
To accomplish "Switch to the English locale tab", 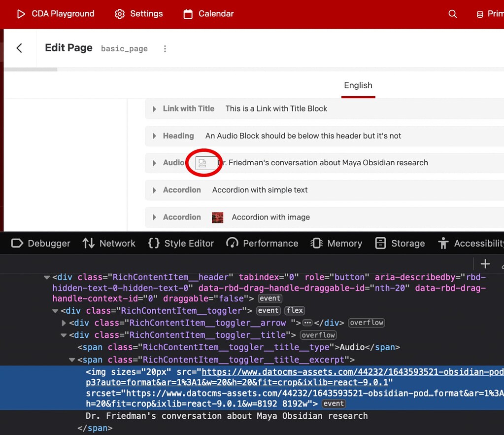I will [358, 85].
